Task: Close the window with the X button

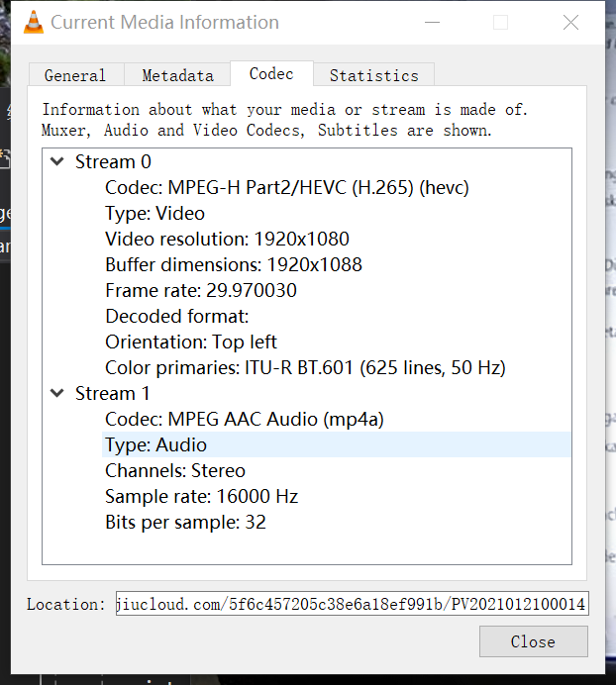Action: click(570, 23)
